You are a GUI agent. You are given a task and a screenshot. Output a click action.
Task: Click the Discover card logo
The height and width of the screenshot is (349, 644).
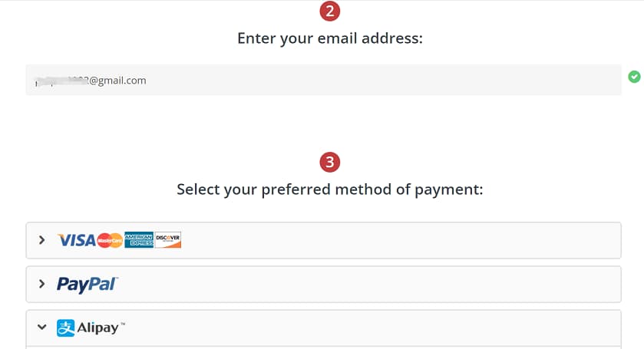tap(167, 240)
